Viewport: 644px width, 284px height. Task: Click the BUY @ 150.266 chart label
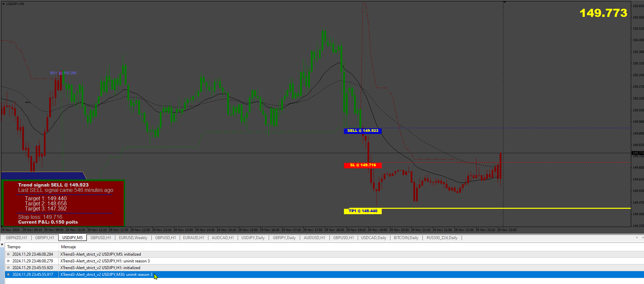pos(63,73)
